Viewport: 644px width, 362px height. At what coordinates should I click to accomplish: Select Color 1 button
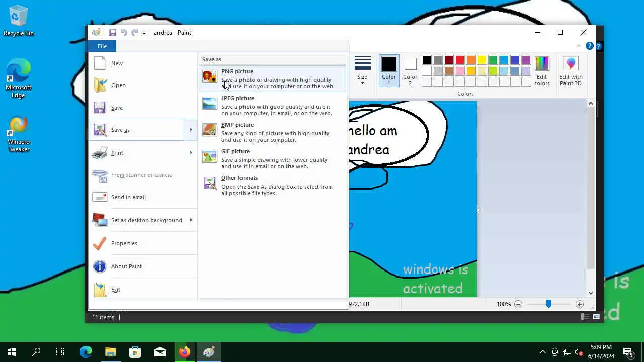(389, 71)
